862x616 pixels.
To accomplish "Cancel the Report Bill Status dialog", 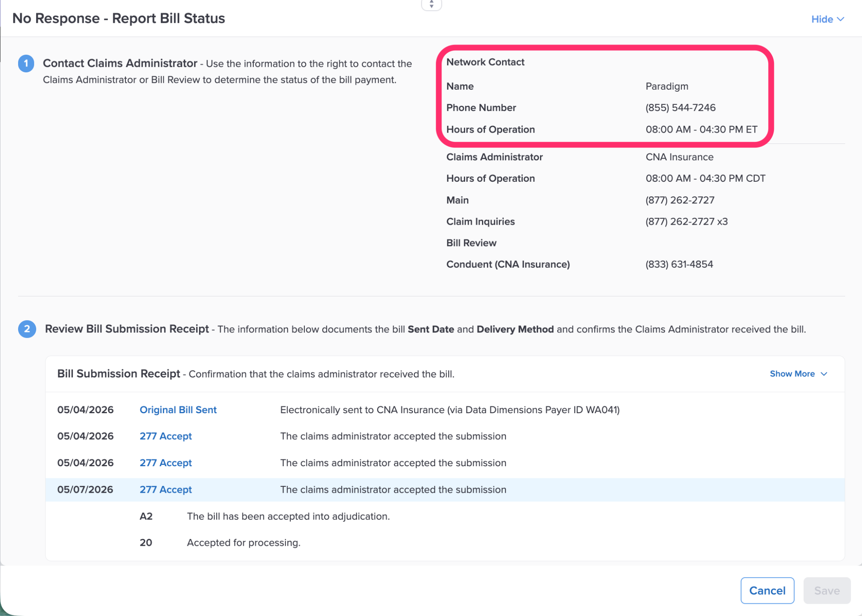I will click(767, 590).
